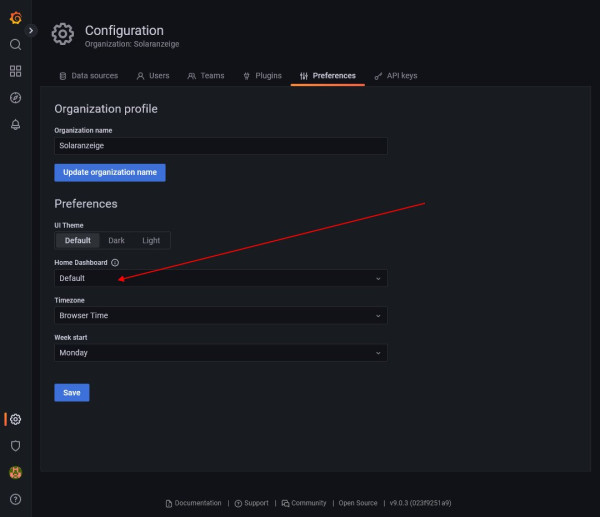
Task: Switch to the Data sources tab
Action: [x=89, y=76]
